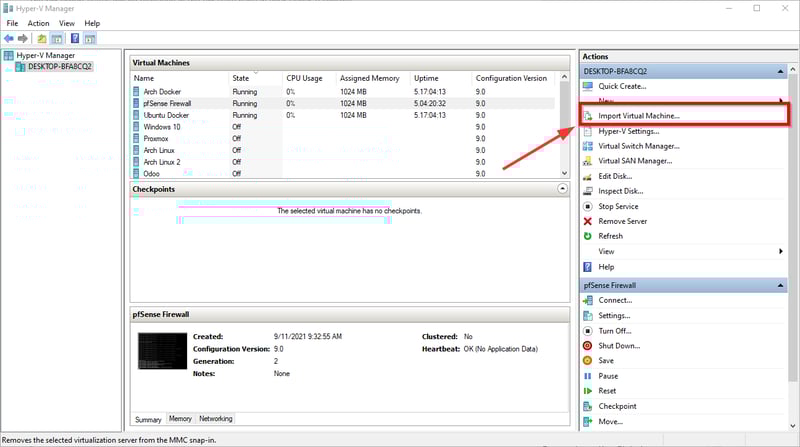Viewport: 800px width, 447px height.
Task: Click the Pause icon for pfSense Firewall
Action: 588,376
